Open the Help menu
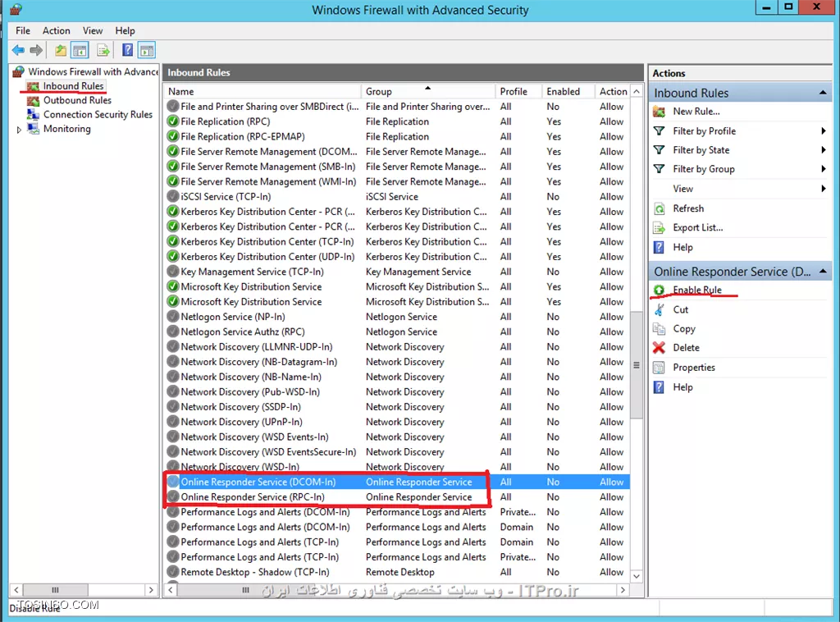 pyautogui.click(x=125, y=30)
